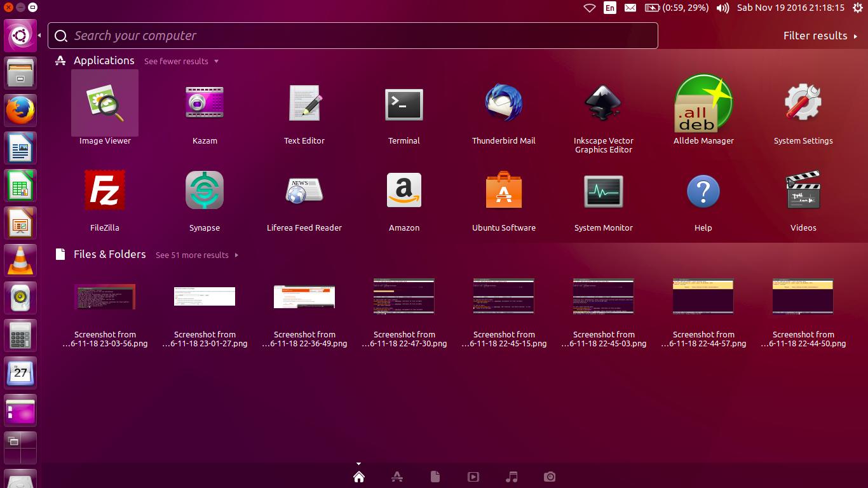Open screenshot 23-01-27.png
The image size is (868, 488).
205,296
